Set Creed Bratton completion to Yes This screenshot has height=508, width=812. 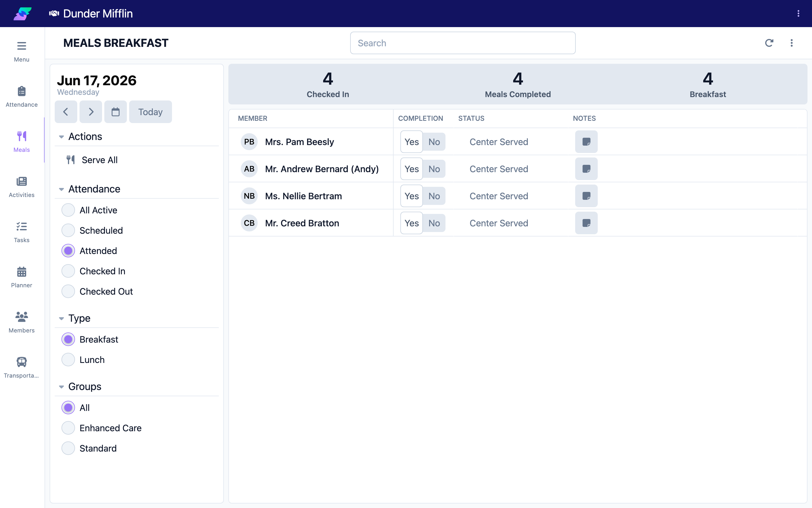click(x=411, y=223)
